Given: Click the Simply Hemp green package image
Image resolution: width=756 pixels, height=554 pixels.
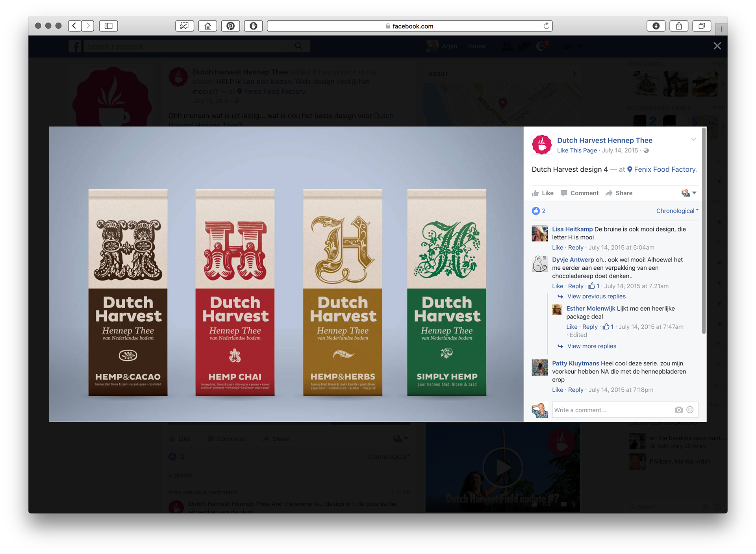Looking at the screenshot, I should click(447, 293).
